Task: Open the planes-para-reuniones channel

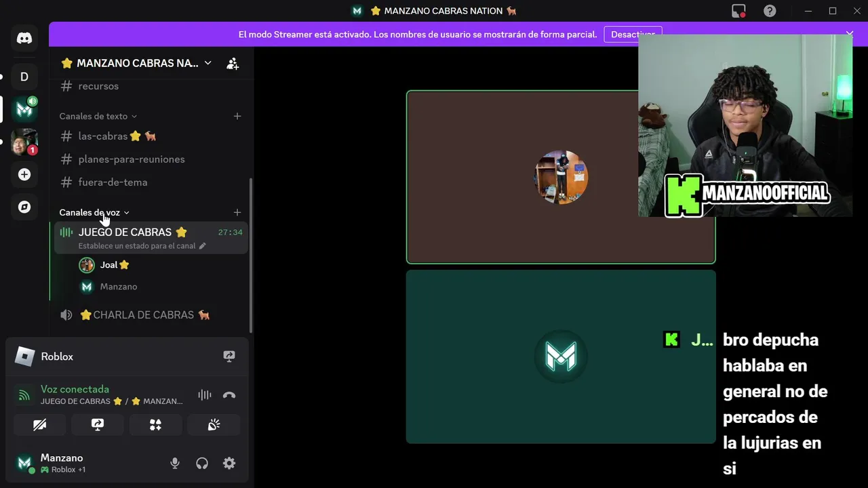Action: pyautogui.click(x=151, y=159)
